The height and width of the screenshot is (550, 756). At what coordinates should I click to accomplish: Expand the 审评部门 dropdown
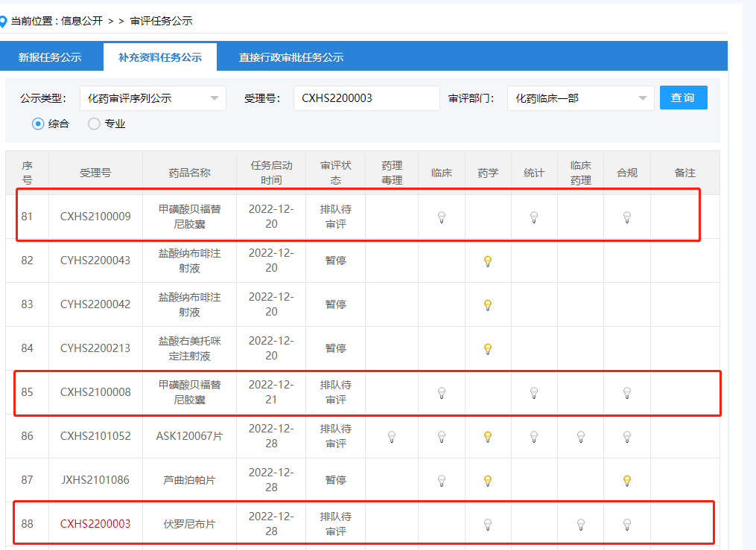(580, 98)
